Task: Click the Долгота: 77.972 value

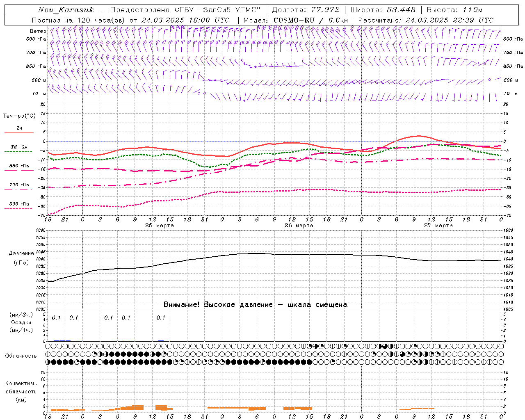Action: (x=306, y=10)
